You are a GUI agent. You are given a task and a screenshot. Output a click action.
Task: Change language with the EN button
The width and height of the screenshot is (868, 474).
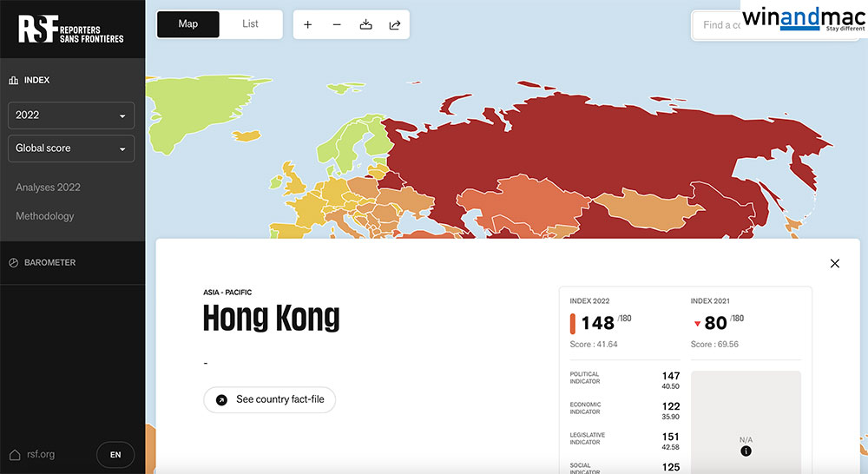[x=115, y=454]
